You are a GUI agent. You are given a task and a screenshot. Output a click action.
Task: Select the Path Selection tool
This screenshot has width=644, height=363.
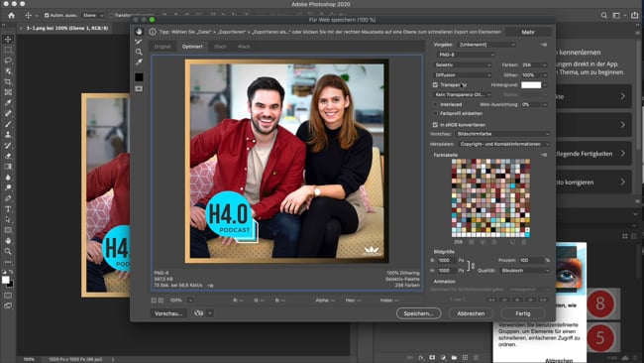coord(8,219)
